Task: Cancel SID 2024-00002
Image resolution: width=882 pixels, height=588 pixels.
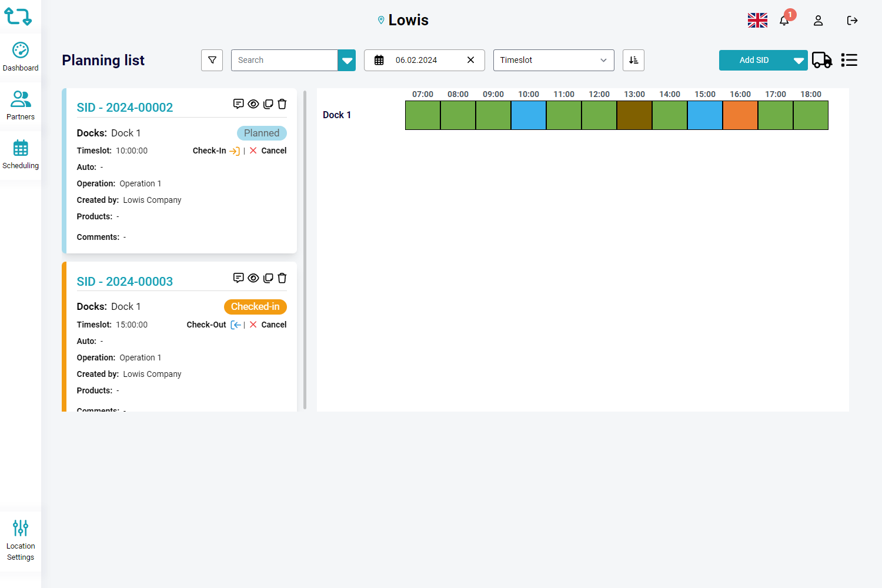Action: coord(268,151)
